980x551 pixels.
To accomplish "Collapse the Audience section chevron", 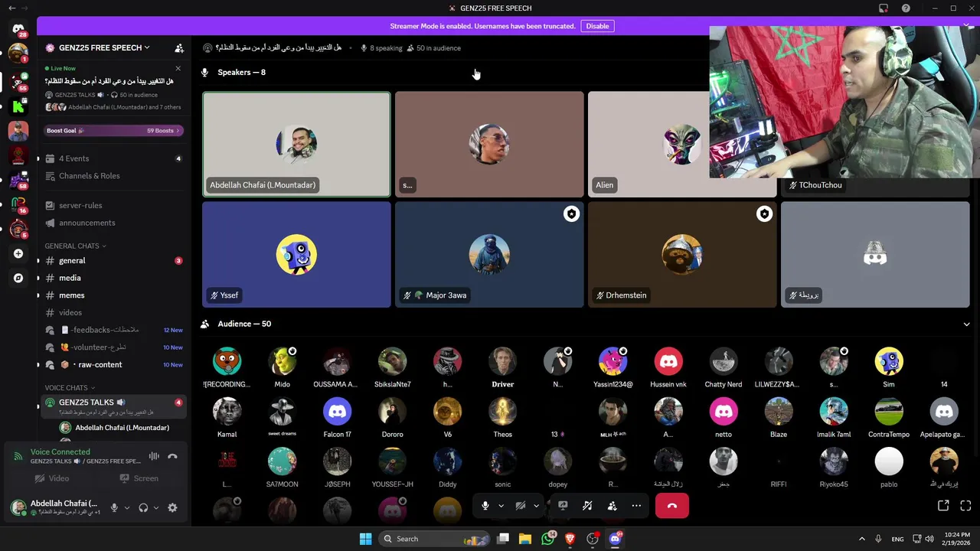I will click(966, 324).
